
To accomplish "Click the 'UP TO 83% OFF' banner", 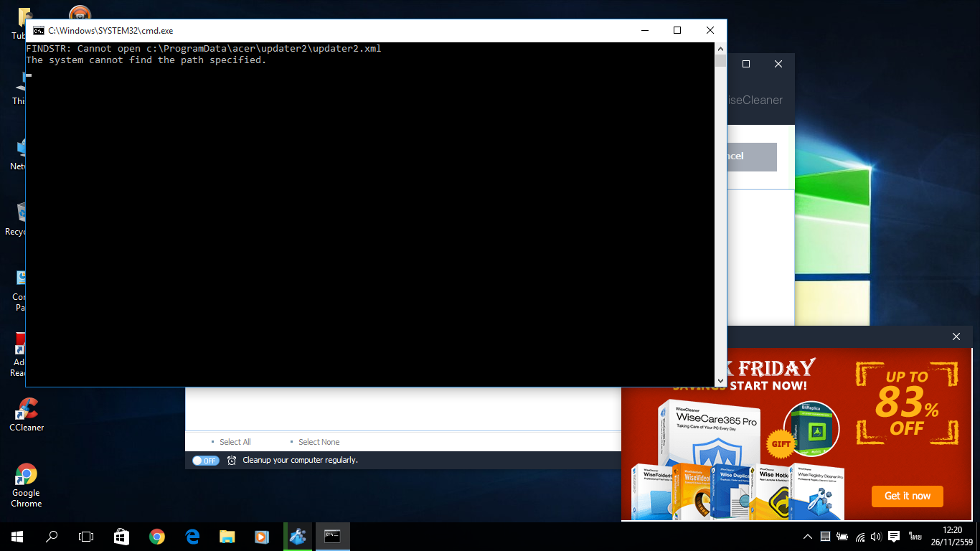I will (908, 403).
